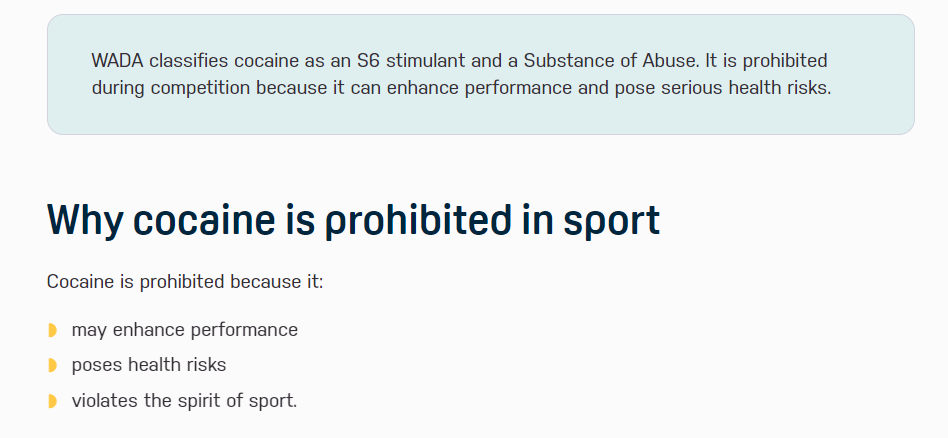This screenshot has height=438, width=948.
Task: Click 'Substance of Abuse' in the callout
Action: point(609,61)
